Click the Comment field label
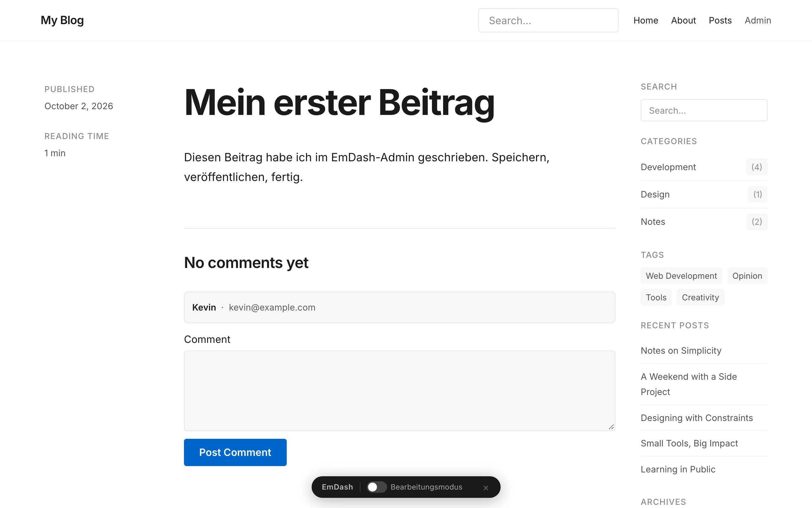The height and width of the screenshot is (508, 812). click(x=207, y=339)
